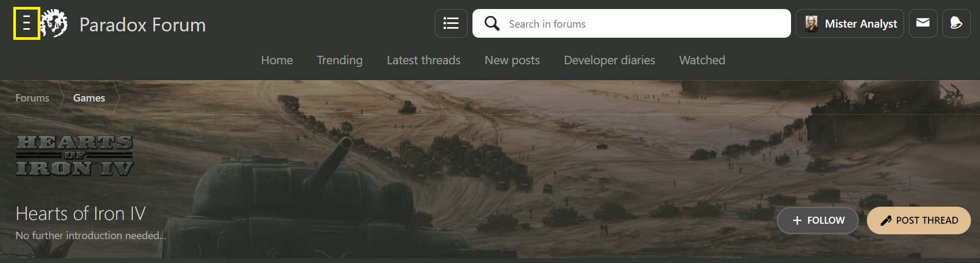Screen dimensions: 980x263
Task: Click the Games breadcrumb
Action: pos(89,98)
